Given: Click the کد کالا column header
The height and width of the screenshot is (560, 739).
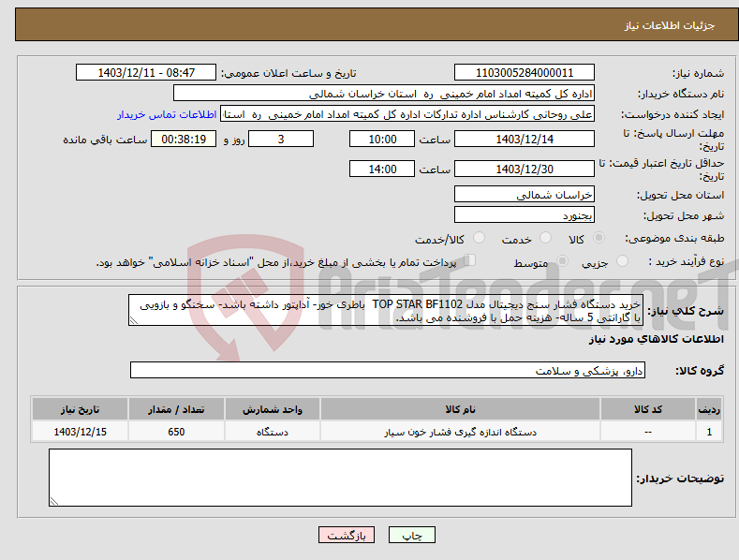Looking at the screenshot, I should coord(648,409).
